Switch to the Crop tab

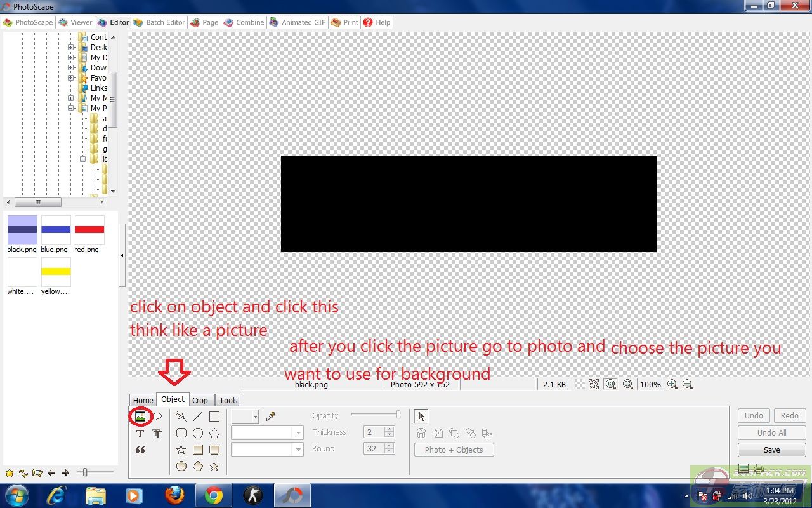(200, 400)
